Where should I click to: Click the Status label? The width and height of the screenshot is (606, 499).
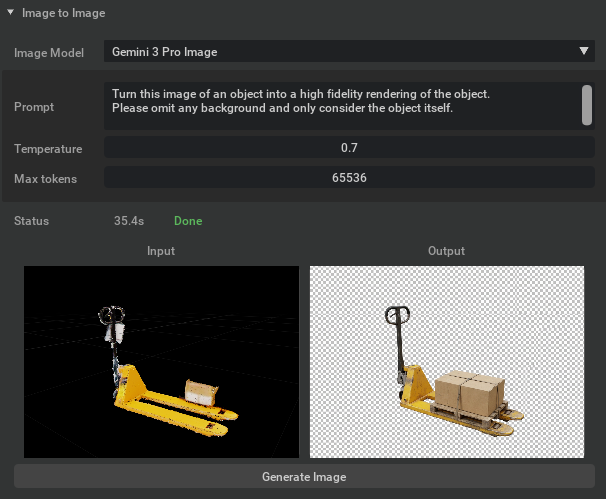31,221
